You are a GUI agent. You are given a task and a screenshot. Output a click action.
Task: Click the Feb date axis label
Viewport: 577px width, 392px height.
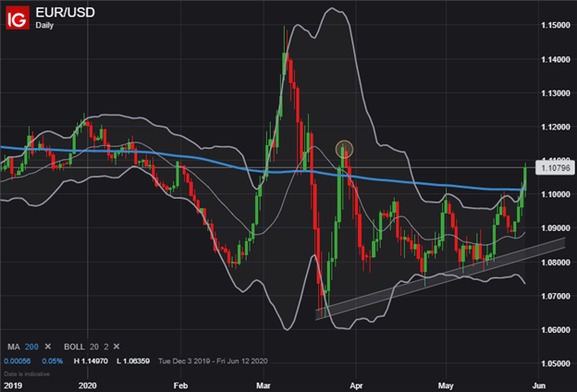click(180, 386)
